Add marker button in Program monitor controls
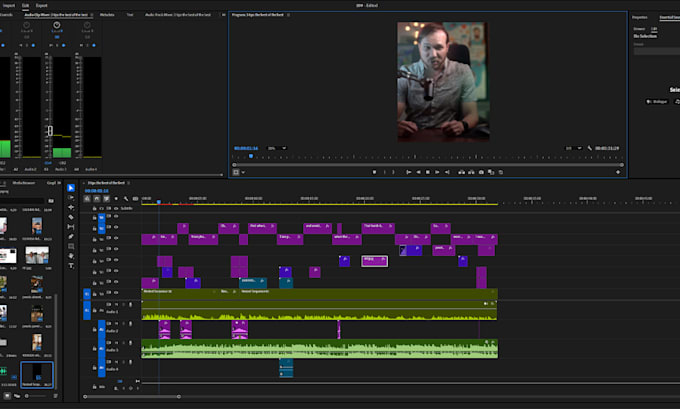 [x=374, y=172]
